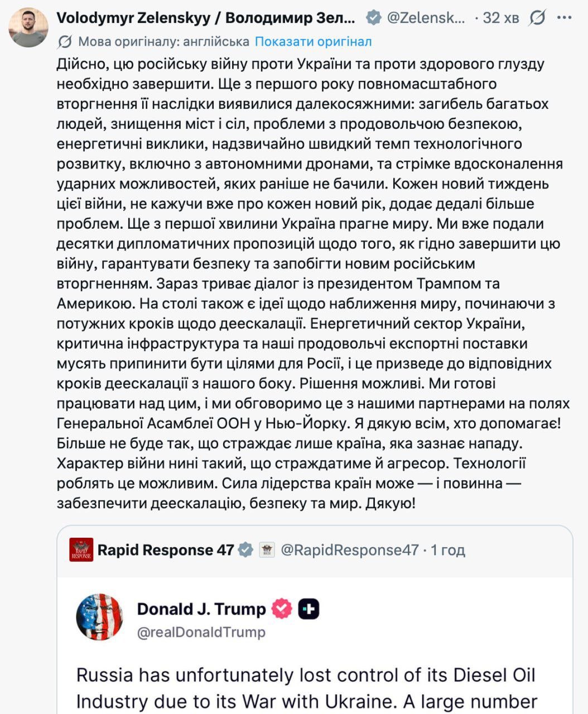
Task: Open Zelenskyy's profile avatar photo
Action: point(28,27)
